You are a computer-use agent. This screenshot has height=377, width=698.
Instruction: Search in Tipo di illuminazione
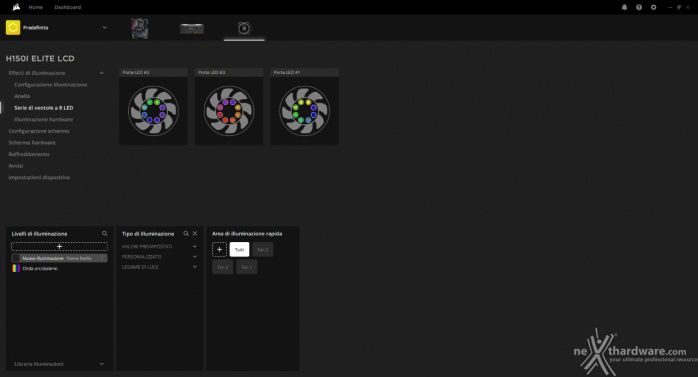186,233
